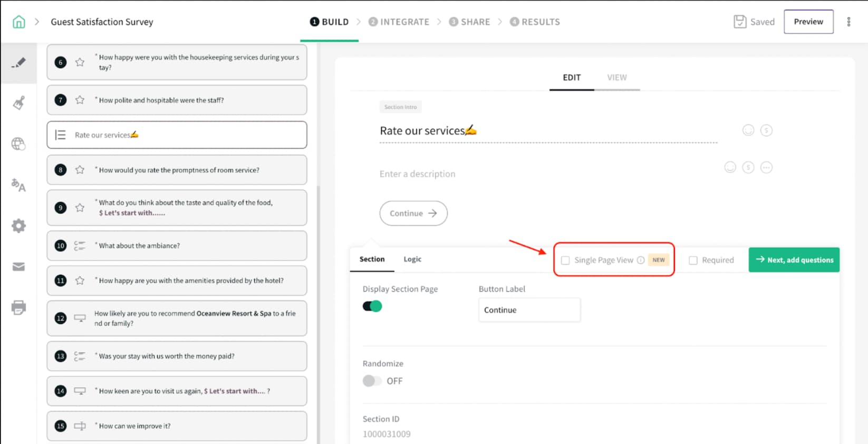
Task: Turn off Display Section Page toggle
Action: [372, 306]
